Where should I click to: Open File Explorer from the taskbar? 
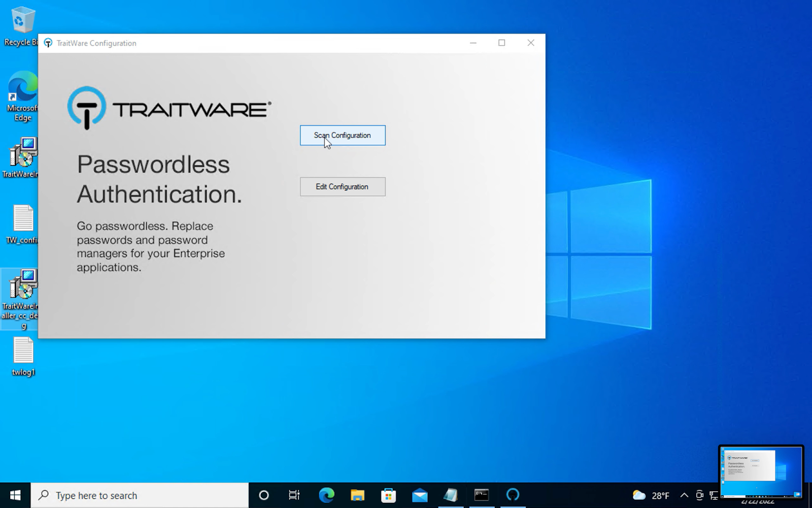(357, 495)
